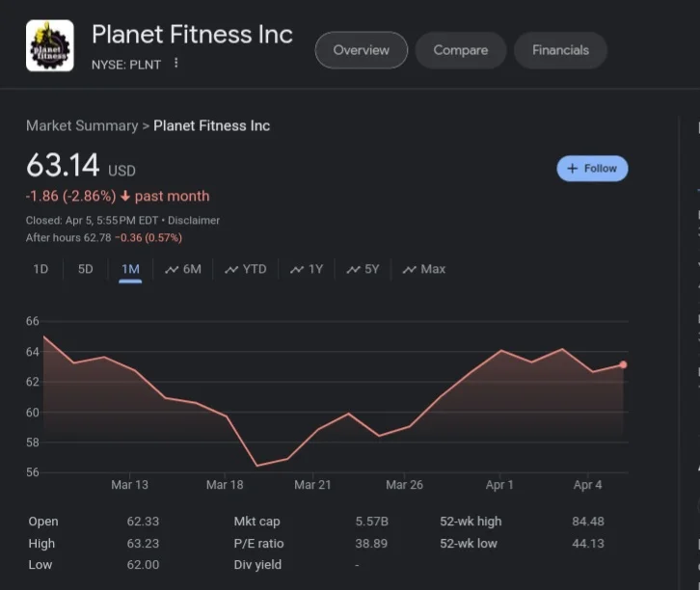
Task: Switch to the Compare tab
Action: coord(461,50)
